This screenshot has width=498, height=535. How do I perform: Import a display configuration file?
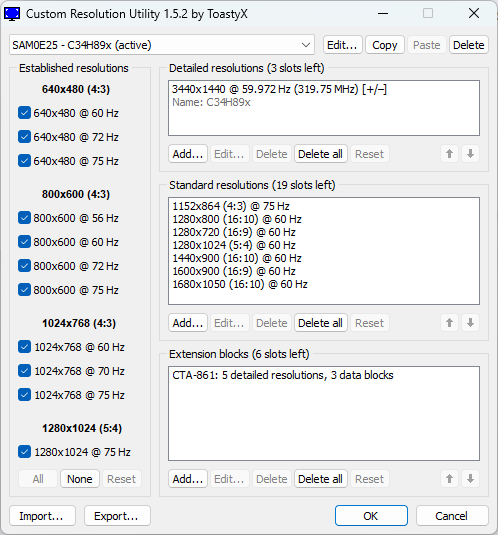pyautogui.click(x=42, y=516)
